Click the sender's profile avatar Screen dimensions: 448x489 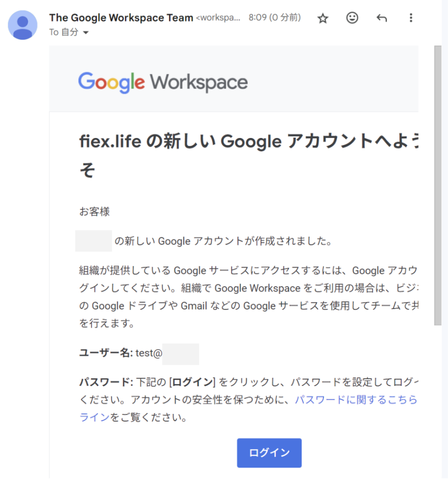[x=22, y=25]
